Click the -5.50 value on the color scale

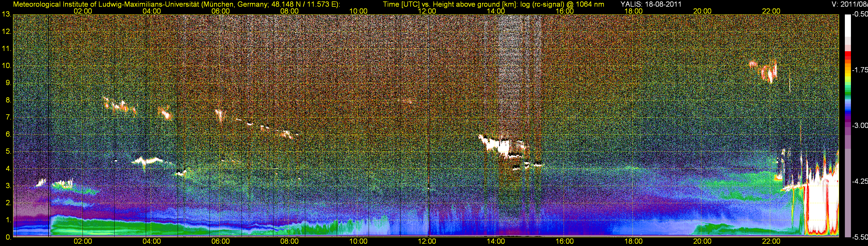860,237
